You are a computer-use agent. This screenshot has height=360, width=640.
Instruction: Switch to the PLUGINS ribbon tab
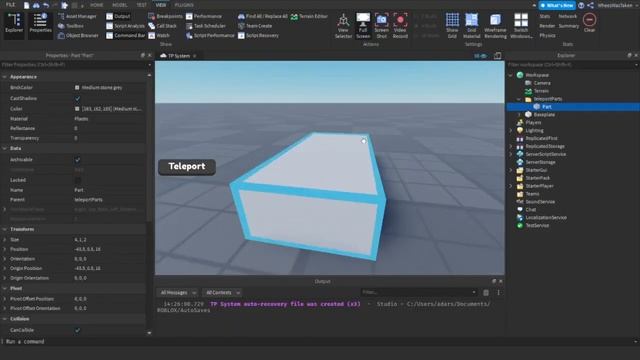pos(184,5)
